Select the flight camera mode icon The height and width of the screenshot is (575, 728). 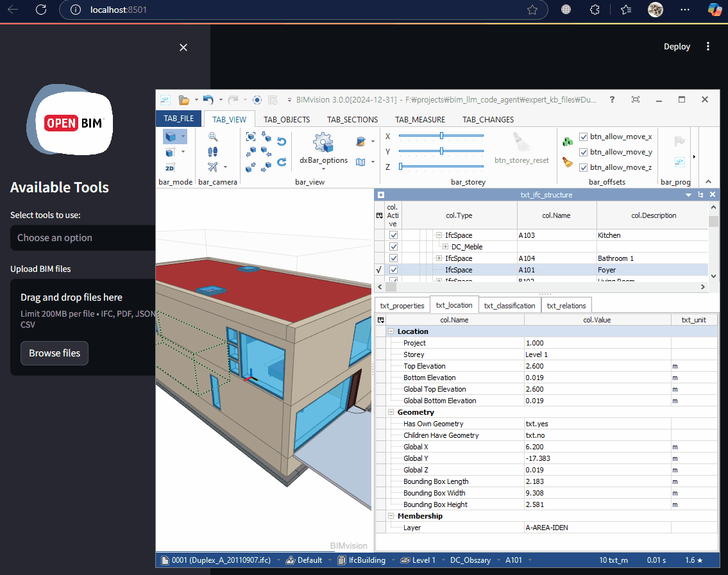[212, 165]
